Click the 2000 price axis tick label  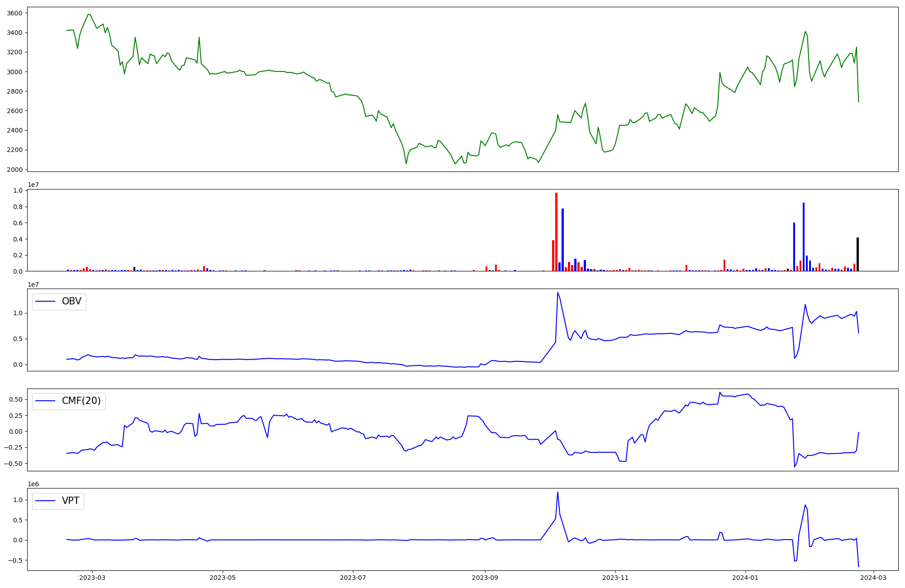14,170
